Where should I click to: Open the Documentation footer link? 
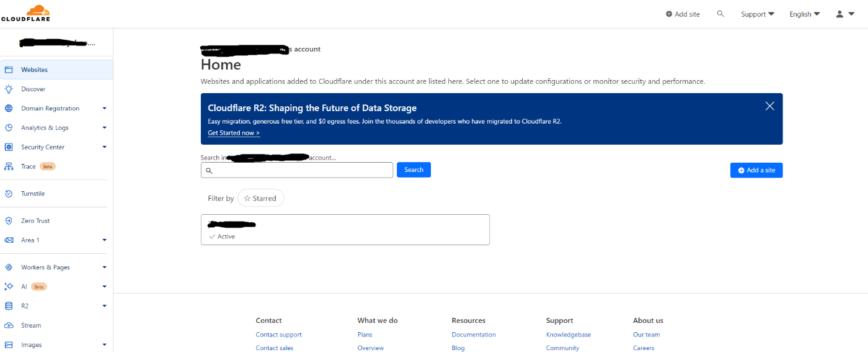pos(474,335)
